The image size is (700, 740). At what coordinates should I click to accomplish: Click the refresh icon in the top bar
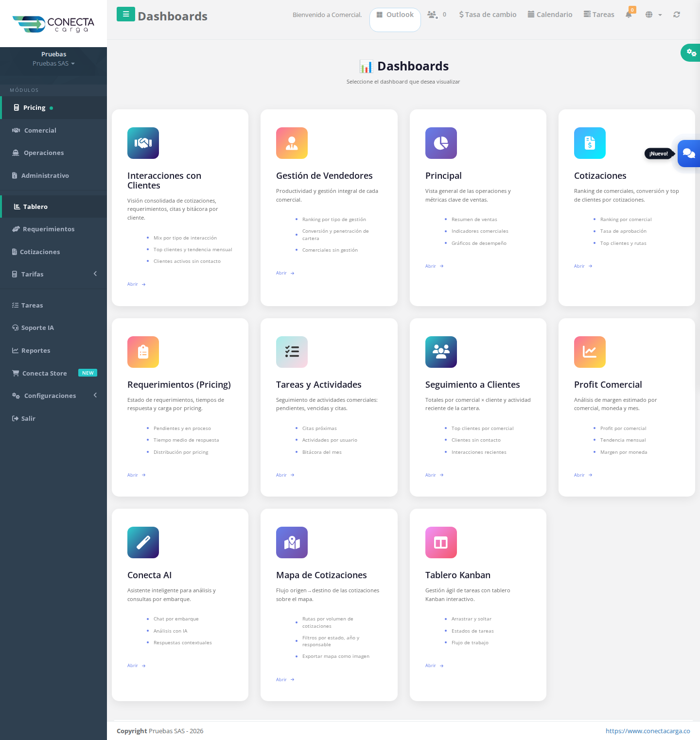676,15
